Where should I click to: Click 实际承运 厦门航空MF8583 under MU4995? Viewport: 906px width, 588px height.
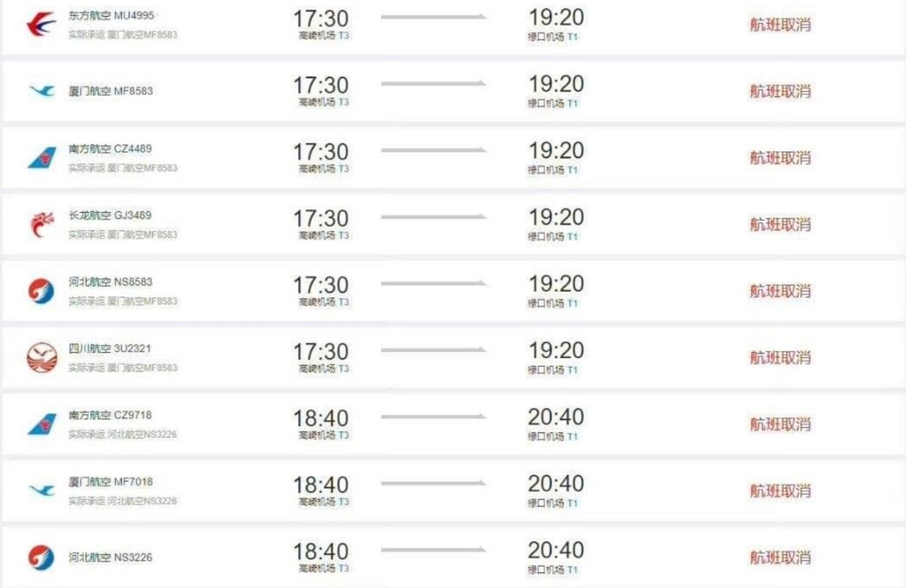(123, 34)
